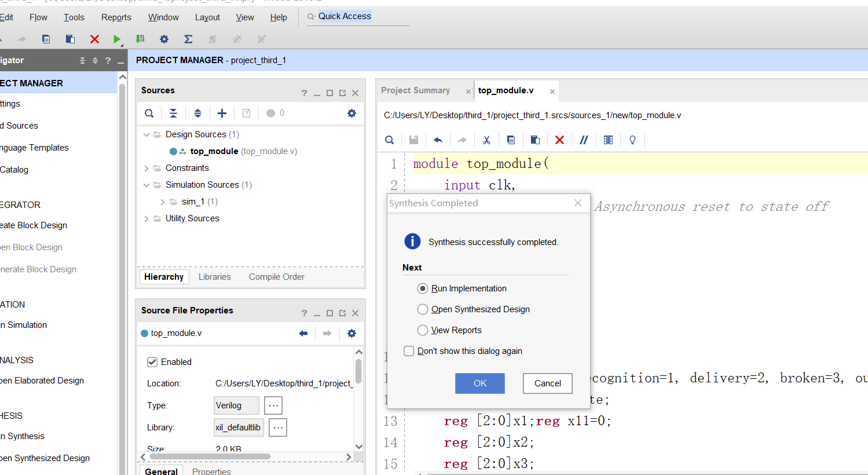Click red X delete icon in main toolbar

(x=94, y=39)
